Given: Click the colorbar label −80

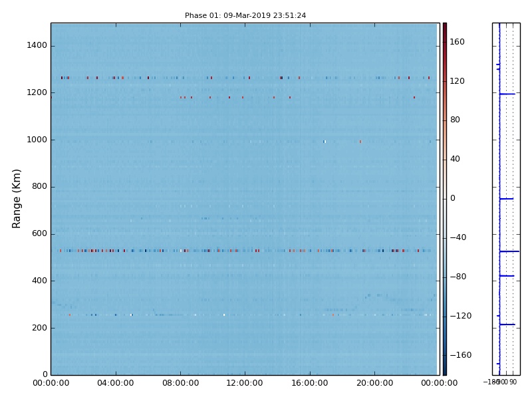Looking at the screenshot, I should [458, 277].
